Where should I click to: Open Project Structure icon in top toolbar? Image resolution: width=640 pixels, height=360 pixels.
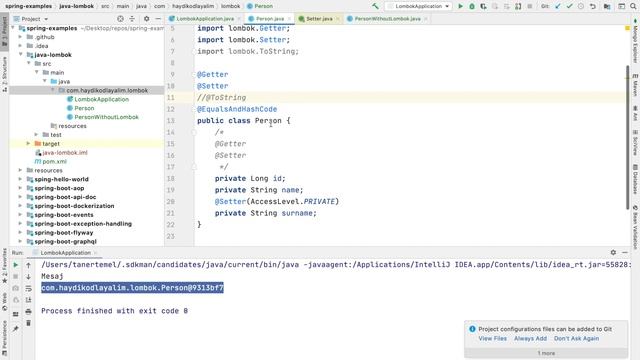coord(607,6)
